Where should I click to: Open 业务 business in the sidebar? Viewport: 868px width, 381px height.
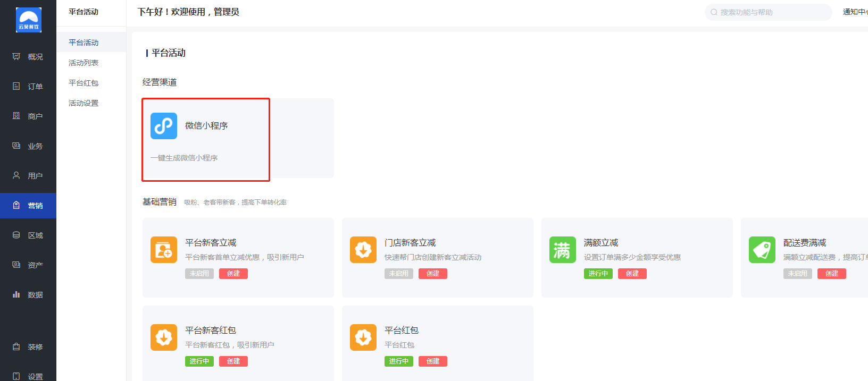pyautogui.click(x=28, y=146)
